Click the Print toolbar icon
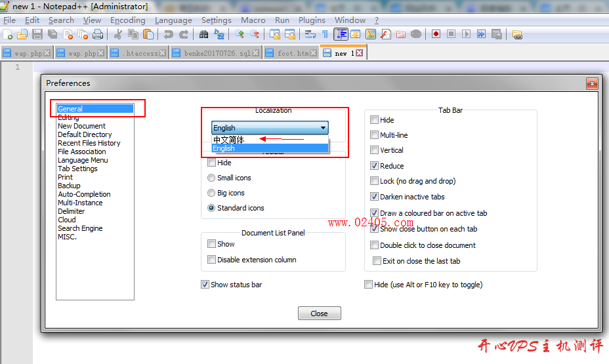 click(x=98, y=35)
